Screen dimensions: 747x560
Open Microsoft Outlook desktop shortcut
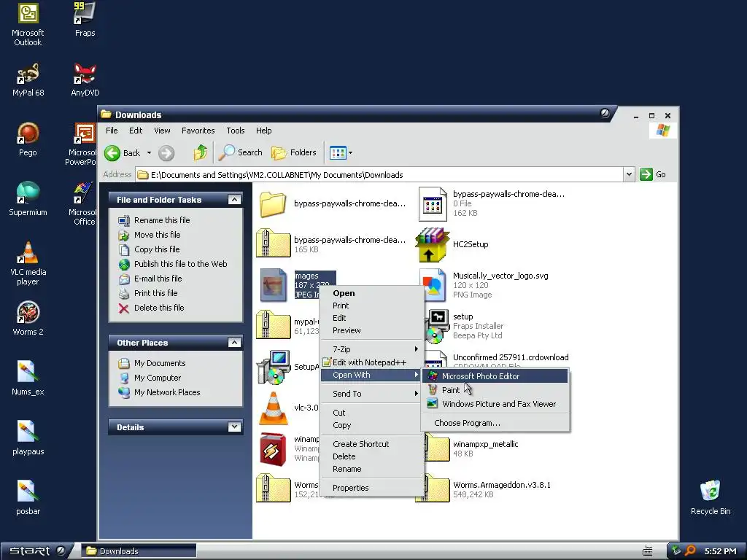(x=28, y=24)
